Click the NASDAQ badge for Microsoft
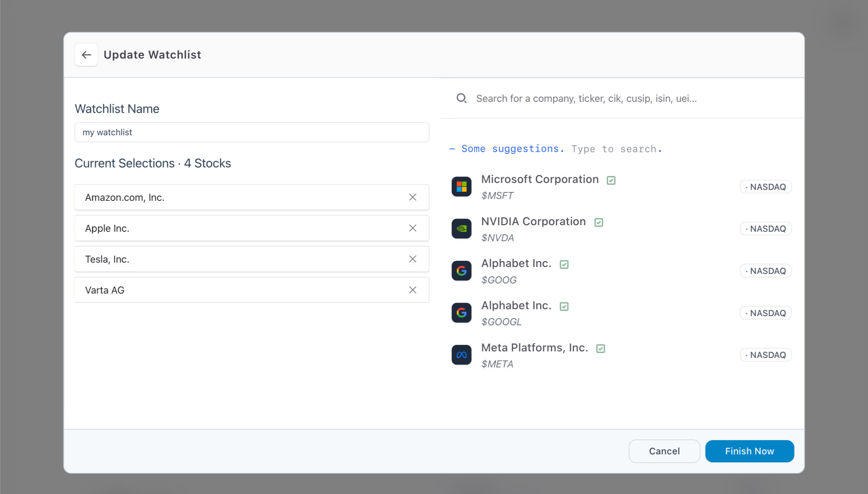Screen dimensions: 868x494 766,187
